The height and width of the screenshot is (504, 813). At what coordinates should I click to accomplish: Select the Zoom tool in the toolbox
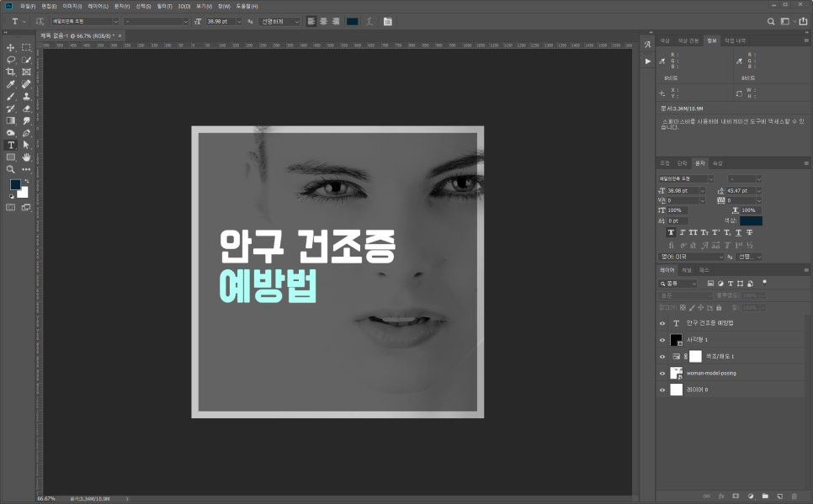(x=11, y=169)
